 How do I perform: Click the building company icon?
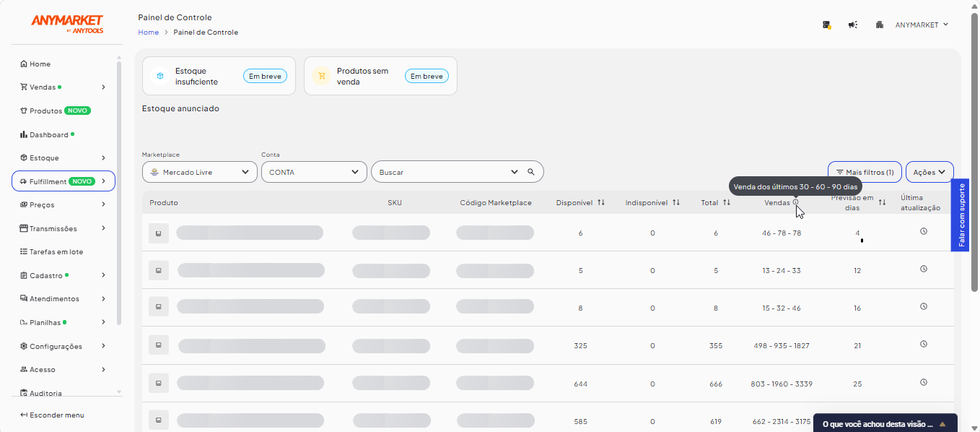(879, 25)
